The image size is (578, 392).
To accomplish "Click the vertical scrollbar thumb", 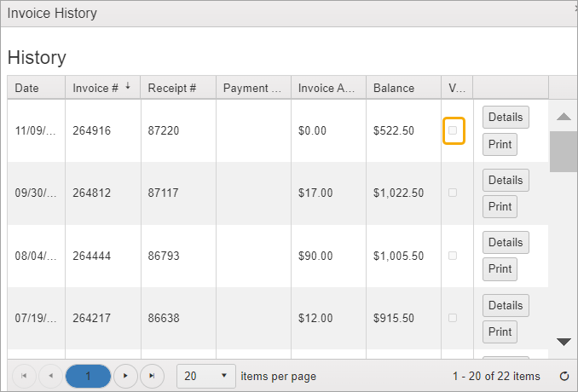I will click(x=563, y=152).
